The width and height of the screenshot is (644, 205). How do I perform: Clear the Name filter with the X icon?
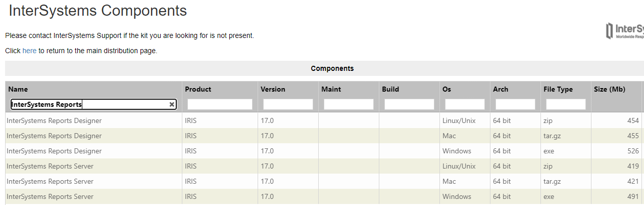pos(172,104)
